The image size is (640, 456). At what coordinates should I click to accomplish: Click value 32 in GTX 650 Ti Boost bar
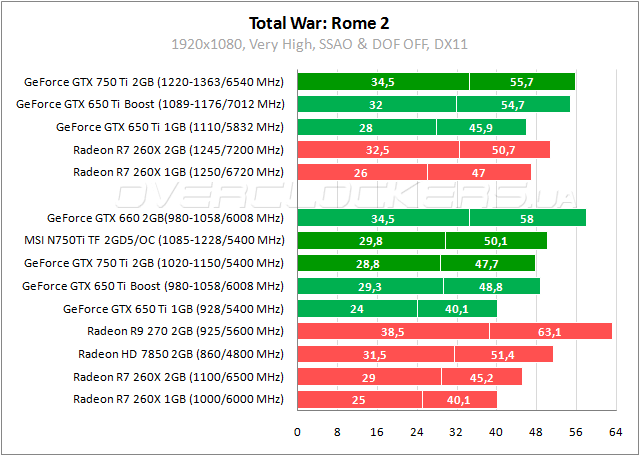click(x=376, y=105)
